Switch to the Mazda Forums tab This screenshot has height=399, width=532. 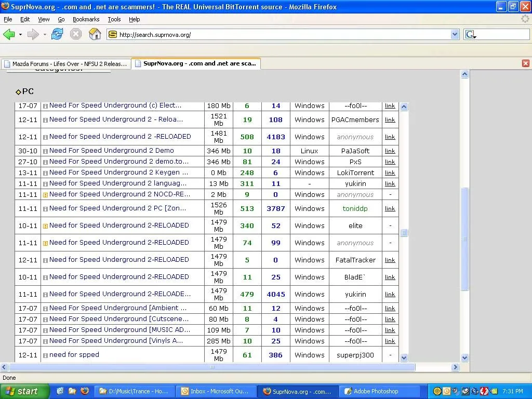[65, 64]
